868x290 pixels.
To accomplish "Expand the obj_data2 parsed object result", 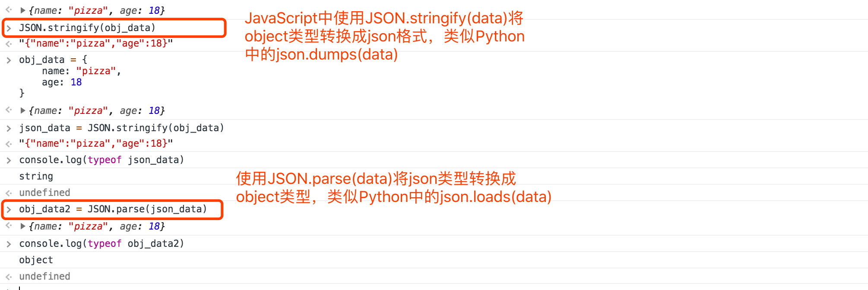I will click(23, 226).
